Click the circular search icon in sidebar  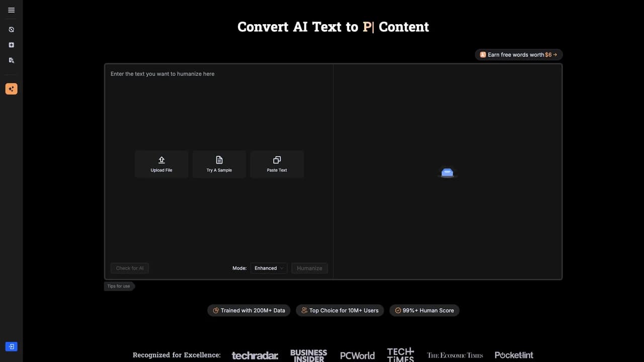[11, 30]
